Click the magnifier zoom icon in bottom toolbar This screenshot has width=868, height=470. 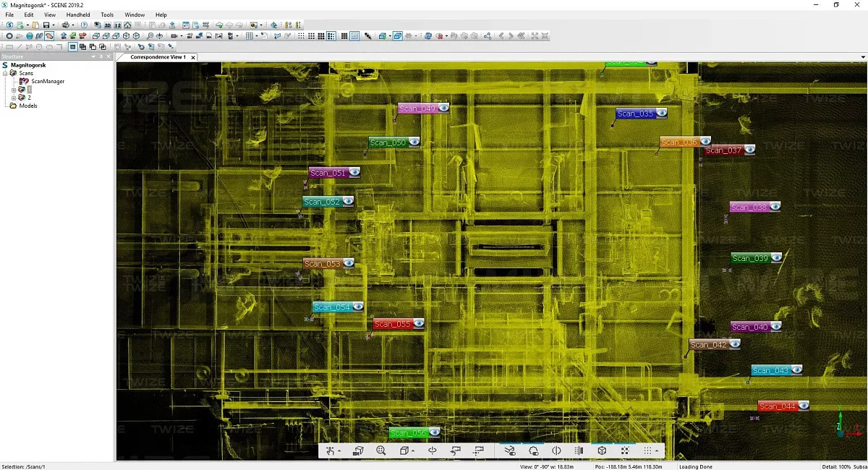381,450
